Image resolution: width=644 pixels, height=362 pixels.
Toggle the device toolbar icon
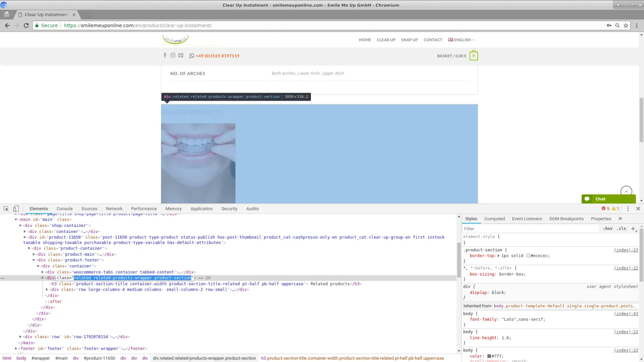point(16,209)
